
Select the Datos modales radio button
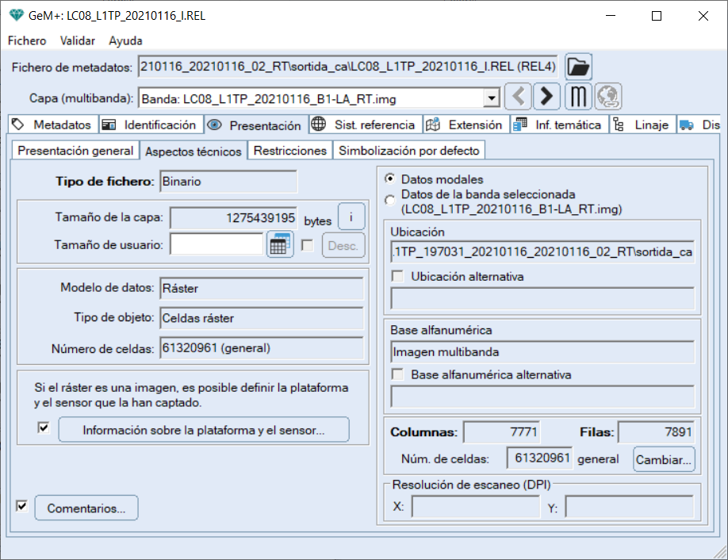tap(389, 179)
